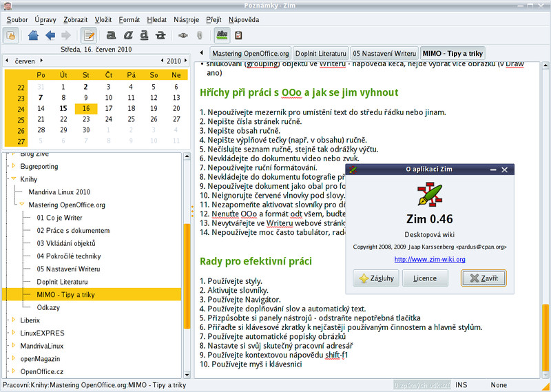Click the Licence button
This screenshot has height=392, width=551.
[x=425, y=278]
